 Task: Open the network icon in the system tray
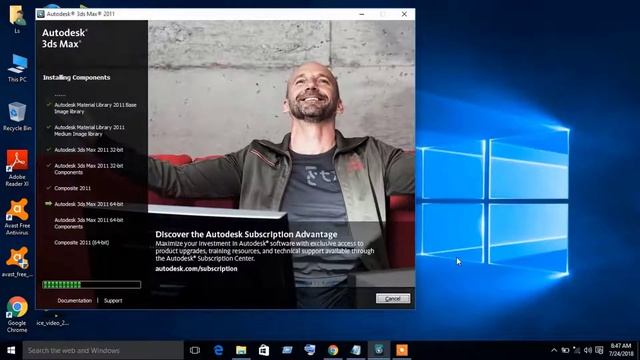[x=576, y=350]
